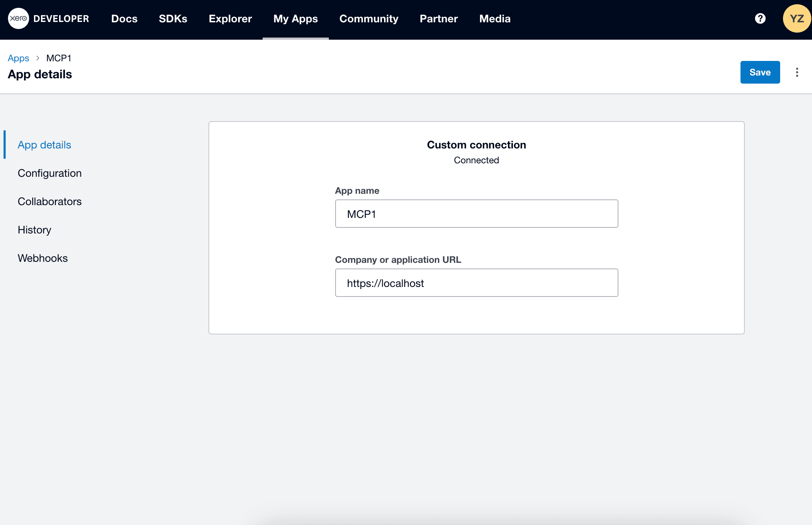Click the Xero logo icon
Screen dimensions: 812x525
click(x=18, y=18)
